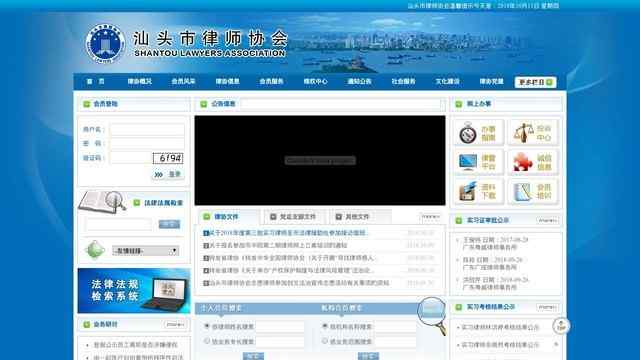Select the second radio under institution info search

(x=325, y=341)
